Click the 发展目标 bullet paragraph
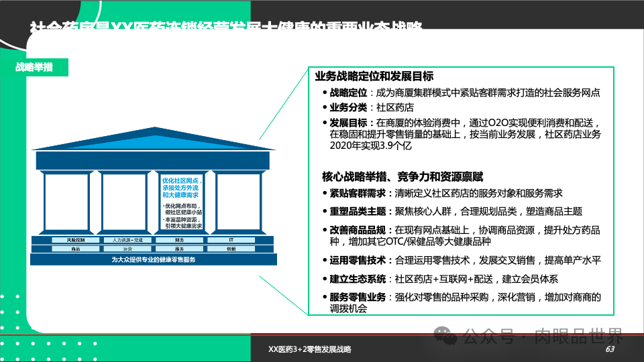 point(462,134)
